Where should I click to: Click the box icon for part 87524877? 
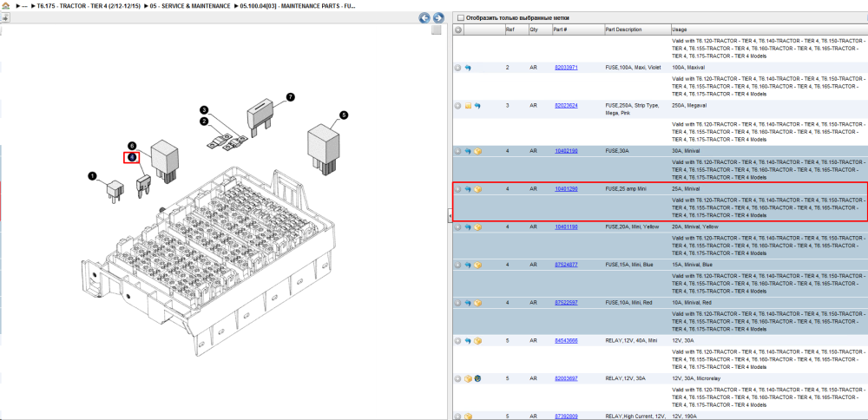pyautogui.click(x=477, y=265)
